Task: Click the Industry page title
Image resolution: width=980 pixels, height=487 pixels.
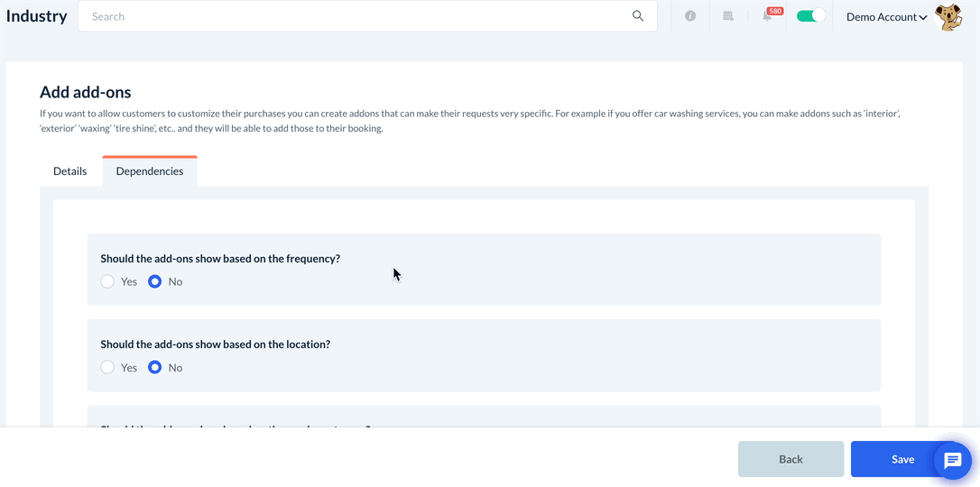Action: (x=37, y=16)
